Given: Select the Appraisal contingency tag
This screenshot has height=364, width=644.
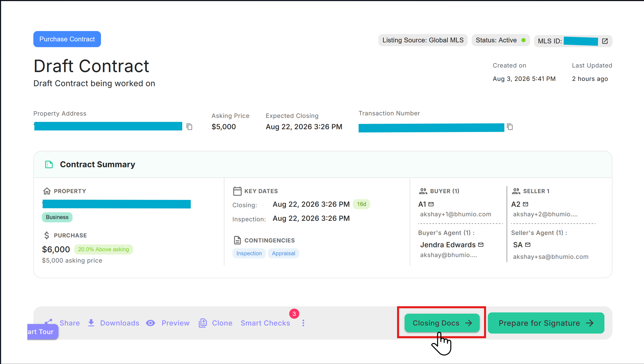Looking at the screenshot, I should (283, 253).
